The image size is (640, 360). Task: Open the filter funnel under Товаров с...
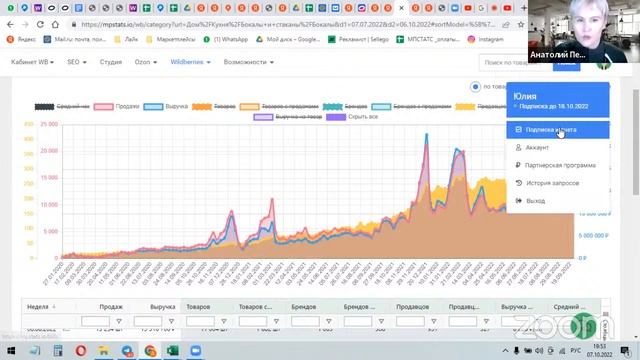click(x=276, y=321)
